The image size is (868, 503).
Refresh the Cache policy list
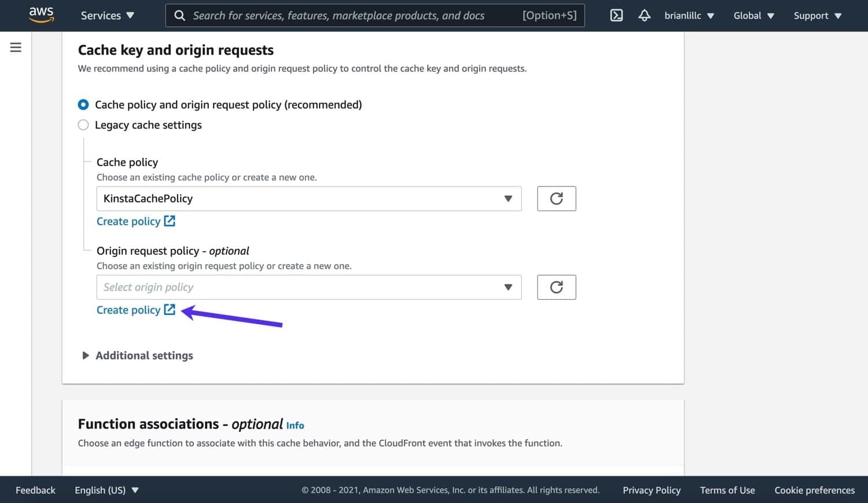(x=556, y=198)
